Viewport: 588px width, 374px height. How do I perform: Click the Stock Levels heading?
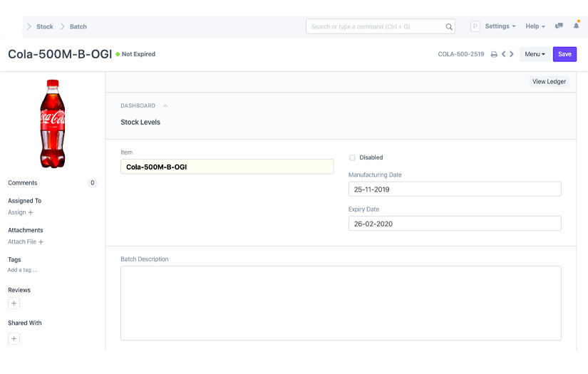click(140, 122)
